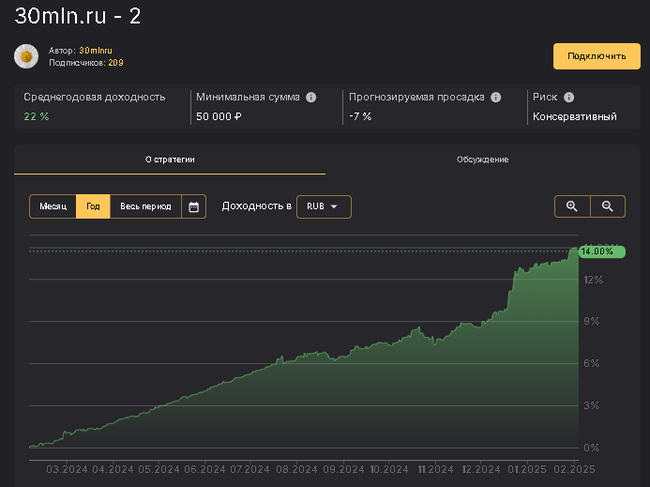Image resolution: width=650 pixels, height=487 pixels.
Task: Click the subscribers count 209
Action: [115, 62]
